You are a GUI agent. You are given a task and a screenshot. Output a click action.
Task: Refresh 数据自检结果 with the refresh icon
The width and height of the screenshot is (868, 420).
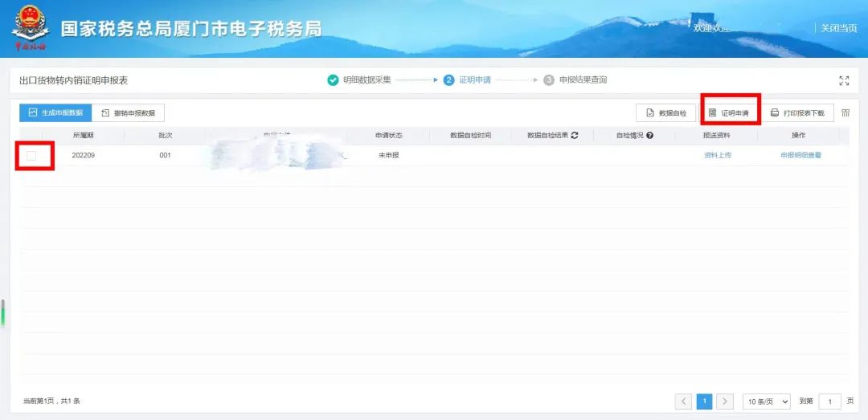point(575,136)
